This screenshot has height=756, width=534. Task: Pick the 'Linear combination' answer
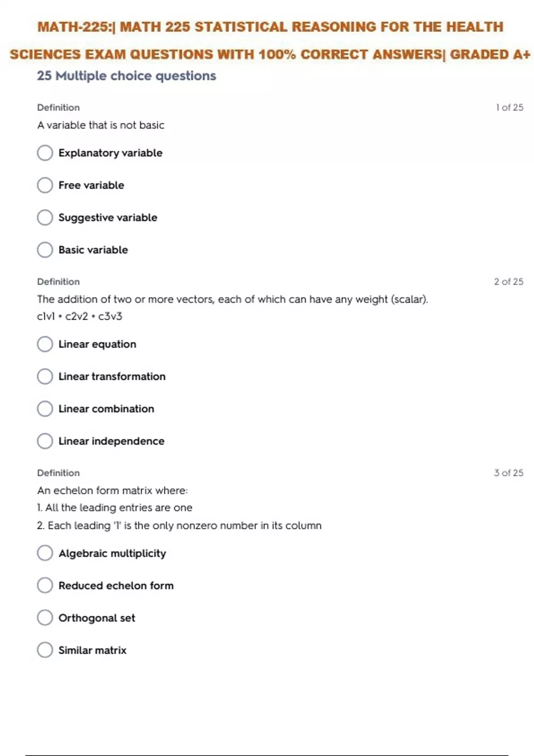click(x=45, y=409)
